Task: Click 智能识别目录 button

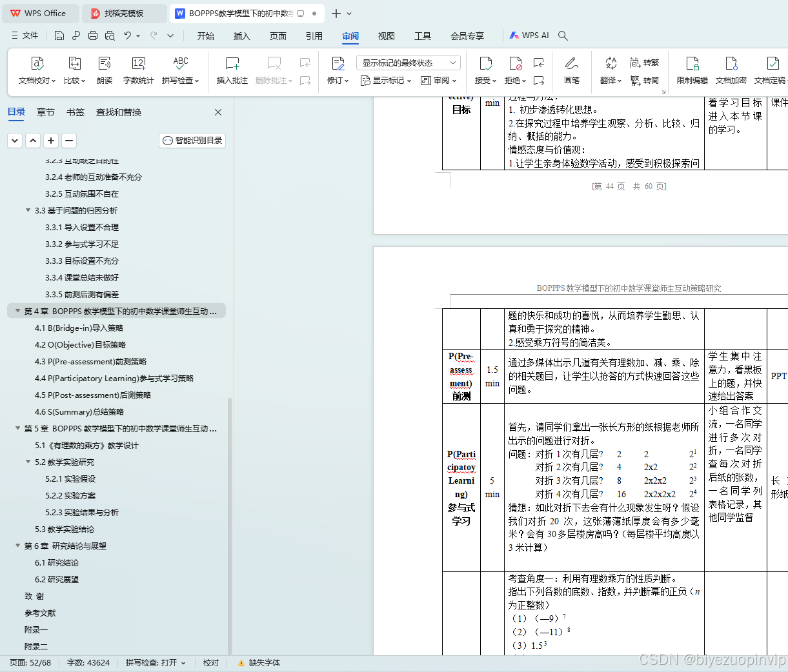Action: tap(192, 140)
